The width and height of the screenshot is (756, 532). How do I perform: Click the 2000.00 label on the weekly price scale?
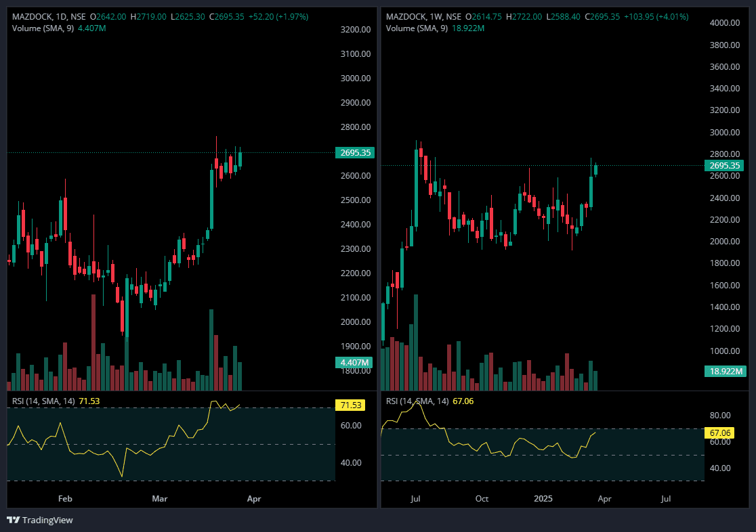coord(725,242)
